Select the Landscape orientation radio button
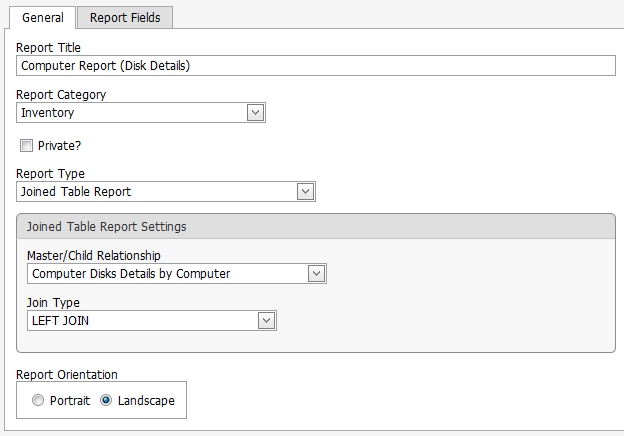624x436 pixels. [106, 400]
